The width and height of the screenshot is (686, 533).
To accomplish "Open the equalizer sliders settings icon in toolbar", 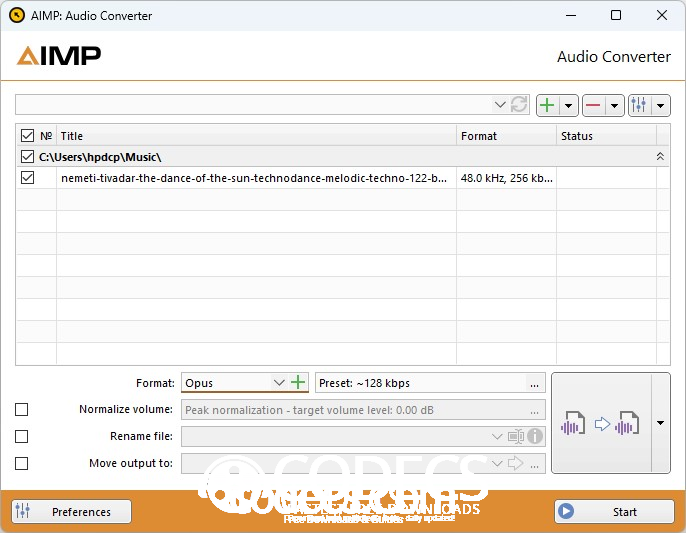I will click(x=639, y=105).
